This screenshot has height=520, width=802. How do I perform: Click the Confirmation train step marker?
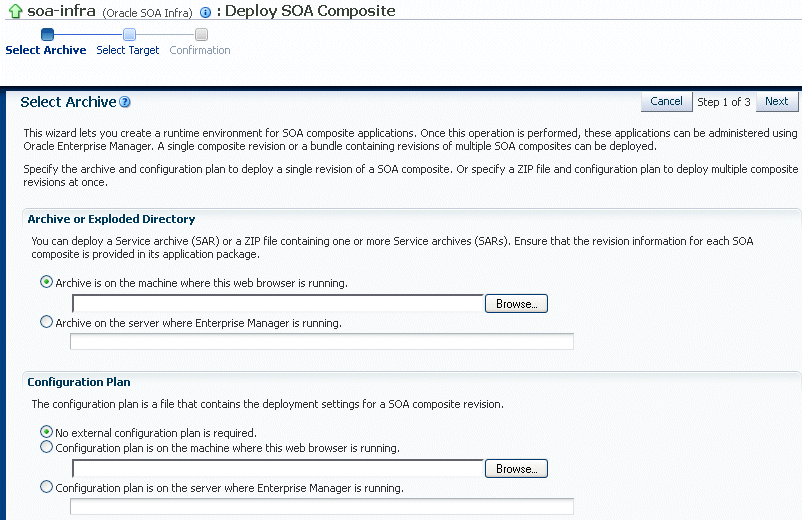tap(202, 34)
